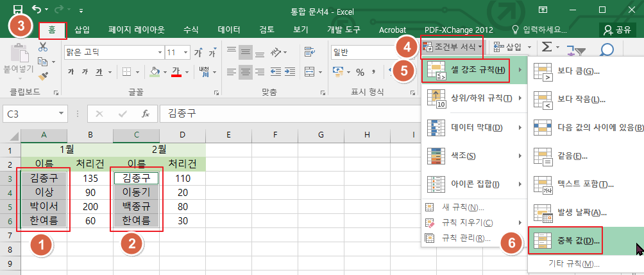The width and height of the screenshot is (644, 275).
Task: Toggle italic formatting
Action: [x=85, y=72]
